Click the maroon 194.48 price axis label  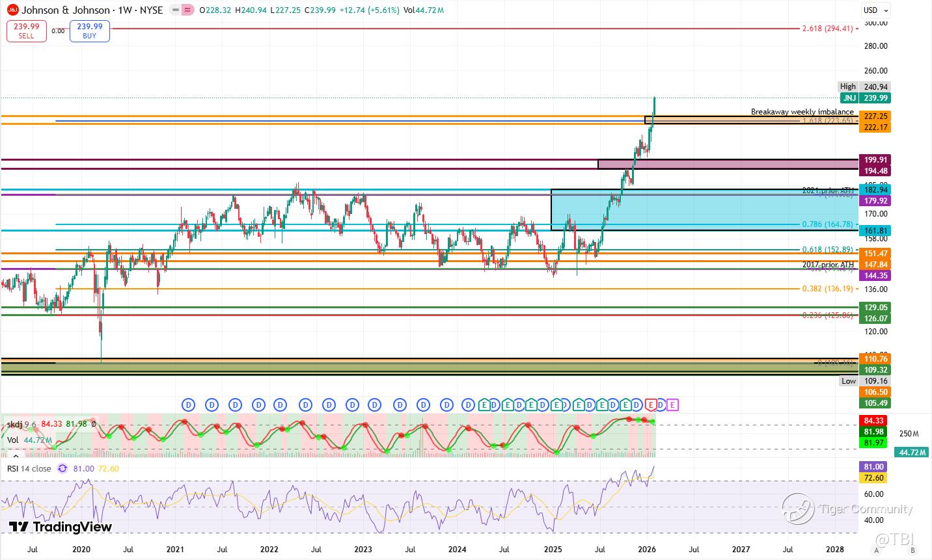(x=875, y=171)
